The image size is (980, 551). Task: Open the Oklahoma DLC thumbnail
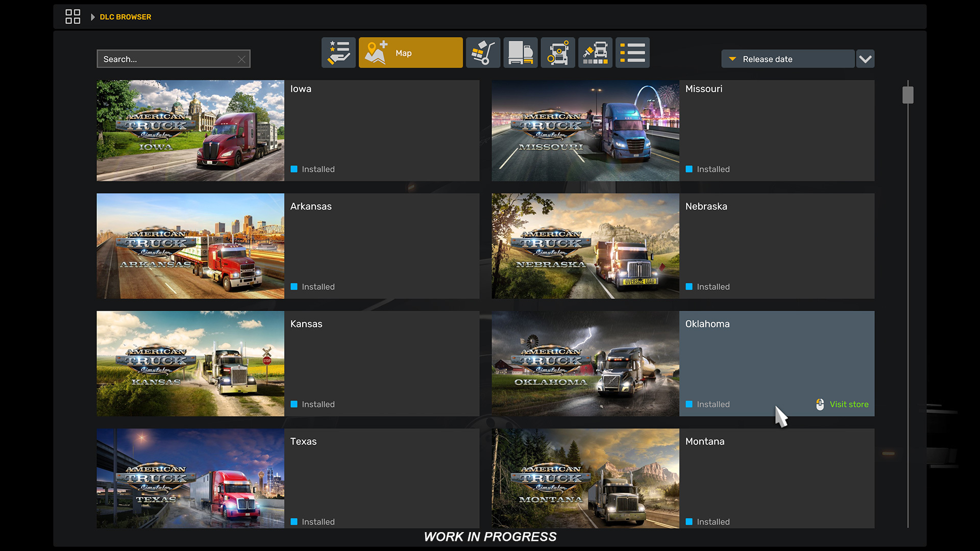[585, 364]
